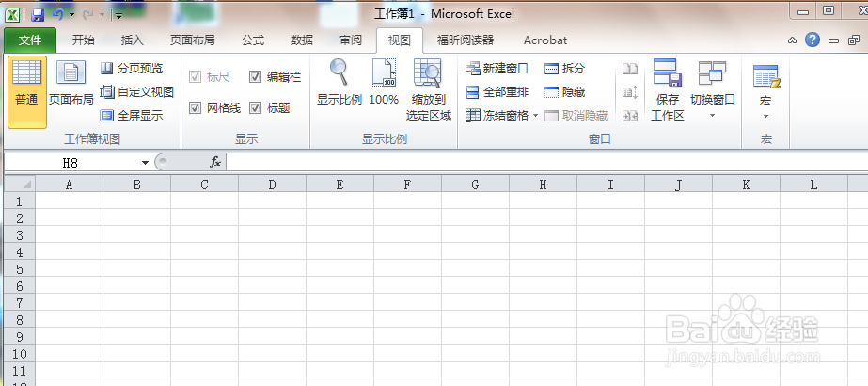The height and width of the screenshot is (386, 868).
Task: Select row 8 header
Action: tap(20, 319)
